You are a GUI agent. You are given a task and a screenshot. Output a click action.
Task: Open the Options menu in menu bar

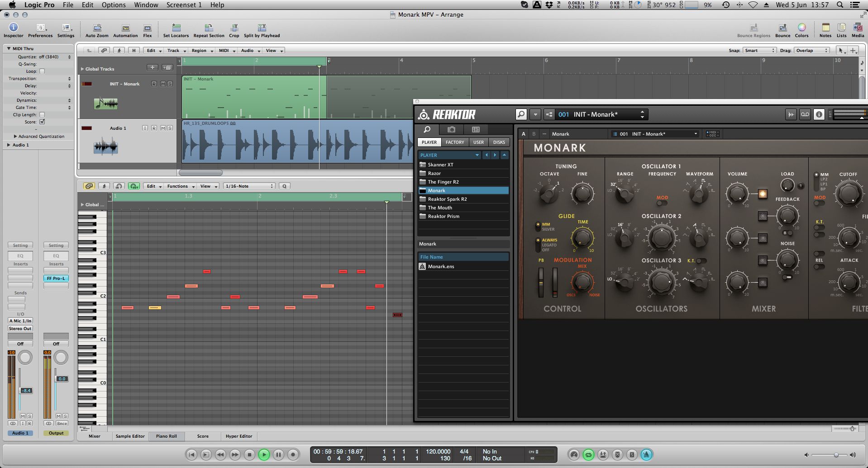click(x=114, y=5)
